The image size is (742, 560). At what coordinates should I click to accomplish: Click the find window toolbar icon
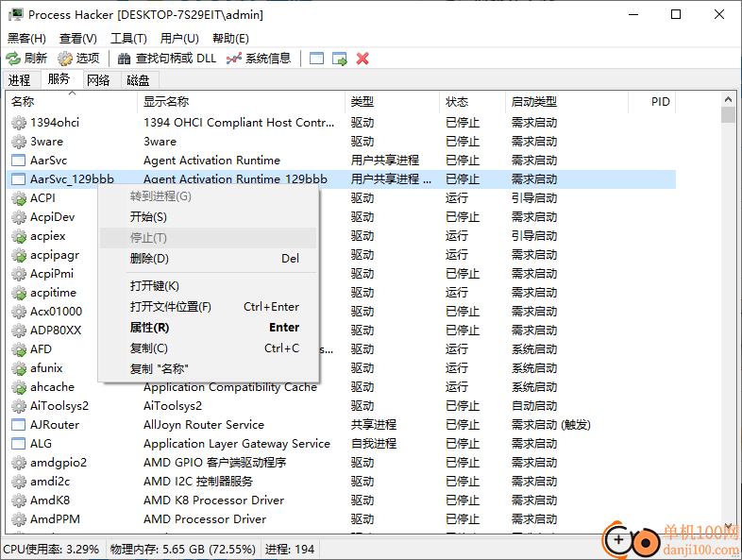coord(316,59)
